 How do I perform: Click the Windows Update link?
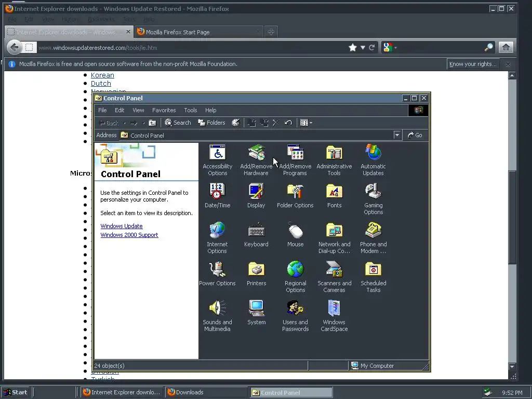(122, 226)
